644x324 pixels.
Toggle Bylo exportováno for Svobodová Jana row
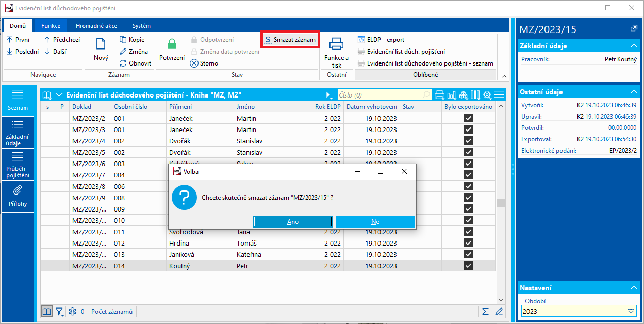pos(468,232)
